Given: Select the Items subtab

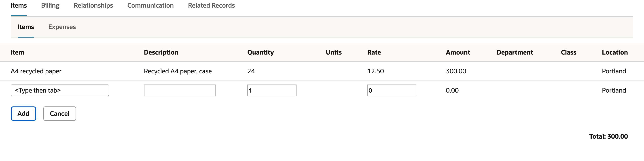Looking at the screenshot, I should (x=26, y=27).
